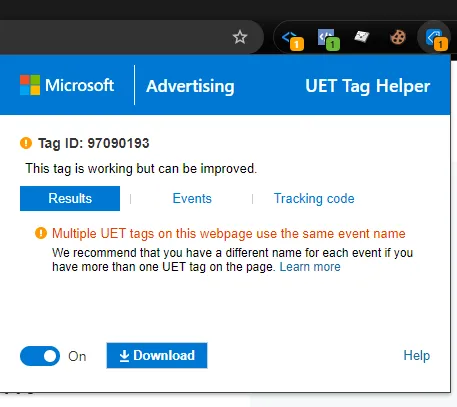The image size is (457, 407).
Task: Open the Learn more link
Action: point(310,267)
